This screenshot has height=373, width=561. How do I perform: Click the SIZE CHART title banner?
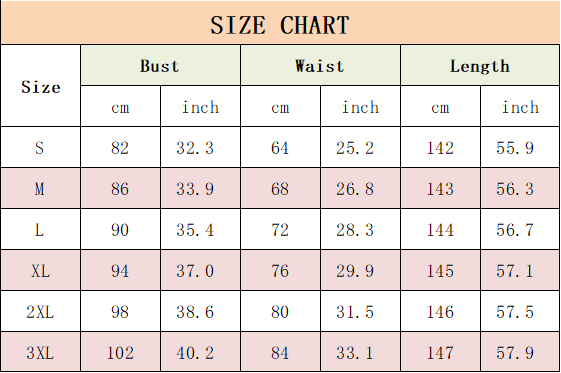click(x=280, y=23)
